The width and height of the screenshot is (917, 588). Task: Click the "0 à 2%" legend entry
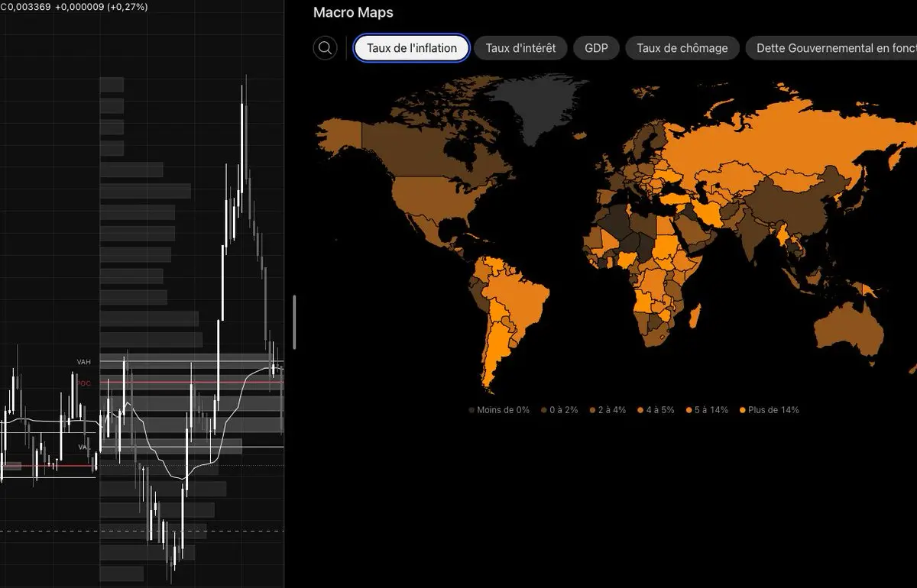[x=559, y=410]
